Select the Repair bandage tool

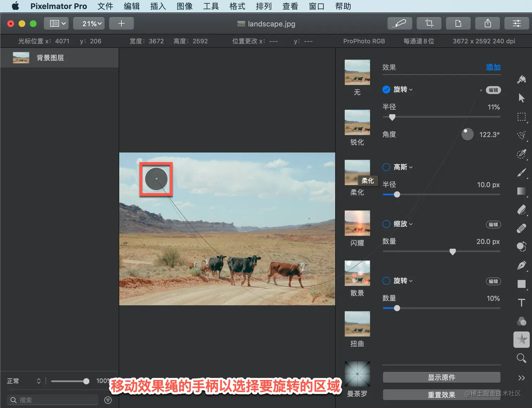tap(521, 228)
